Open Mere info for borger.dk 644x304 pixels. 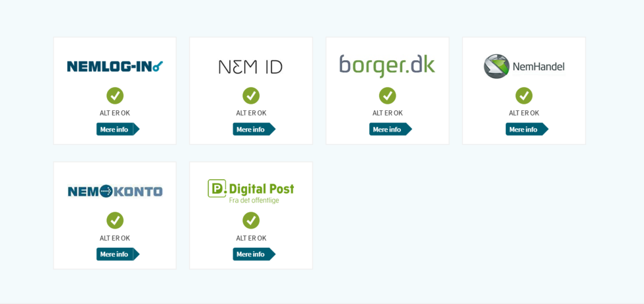click(390, 130)
